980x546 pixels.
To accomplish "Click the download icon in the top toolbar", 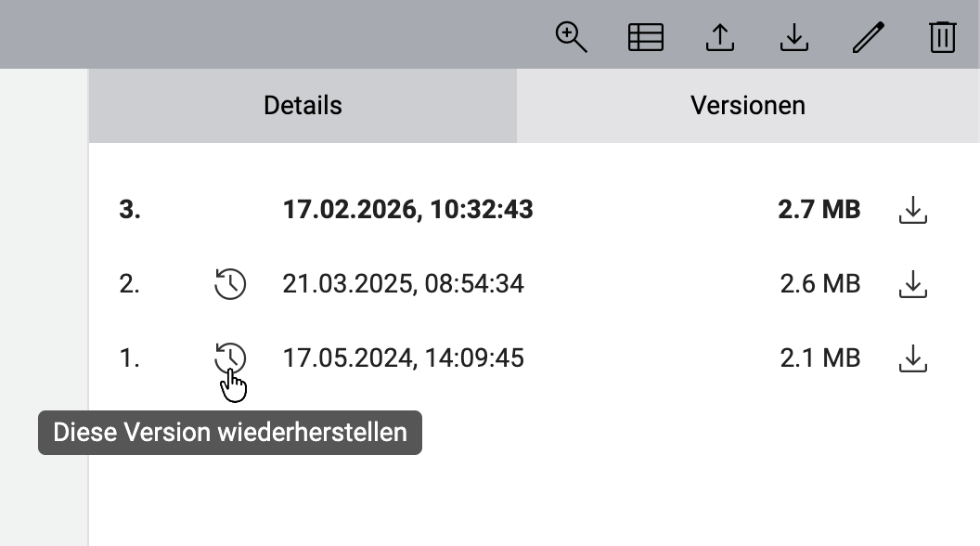I will pyautogui.click(x=793, y=37).
